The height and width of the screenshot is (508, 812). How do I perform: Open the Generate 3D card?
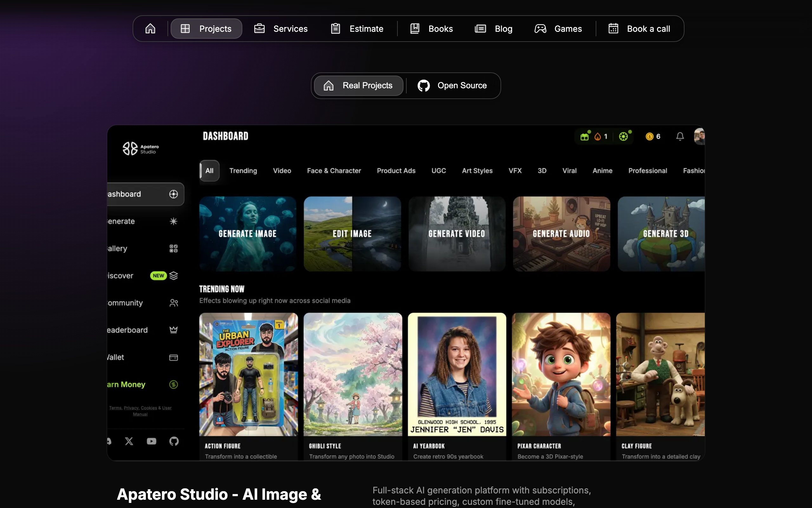click(661, 234)
